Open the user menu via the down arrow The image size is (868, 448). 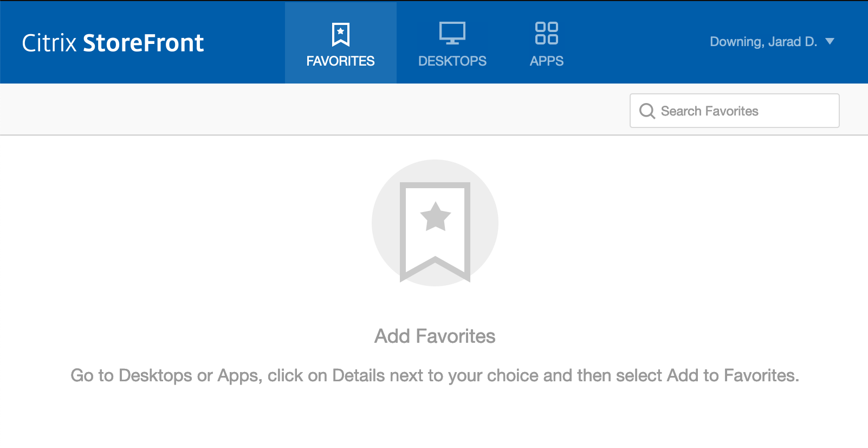click(830, 41)
